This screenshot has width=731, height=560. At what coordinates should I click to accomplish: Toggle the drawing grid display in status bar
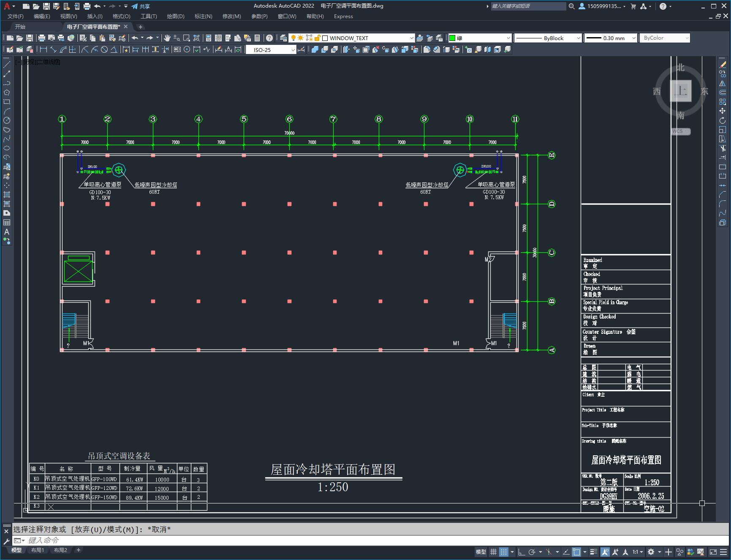493,552
